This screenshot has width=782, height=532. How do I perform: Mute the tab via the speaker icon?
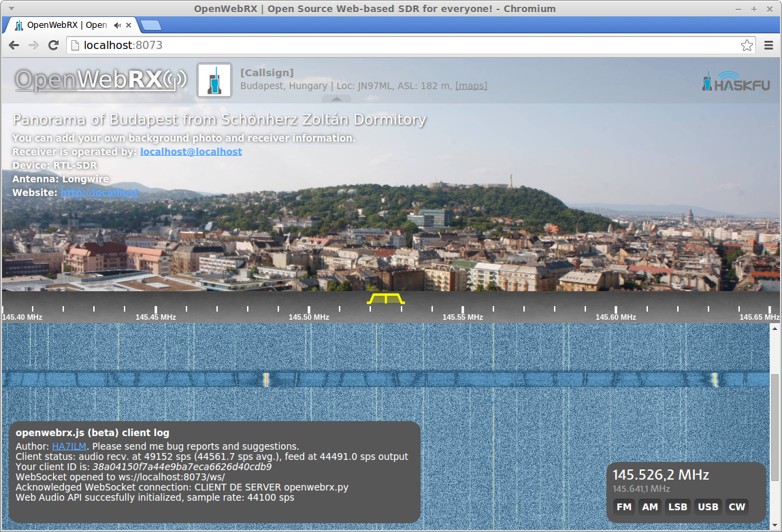pyautogui.click(x=117, y=25)
